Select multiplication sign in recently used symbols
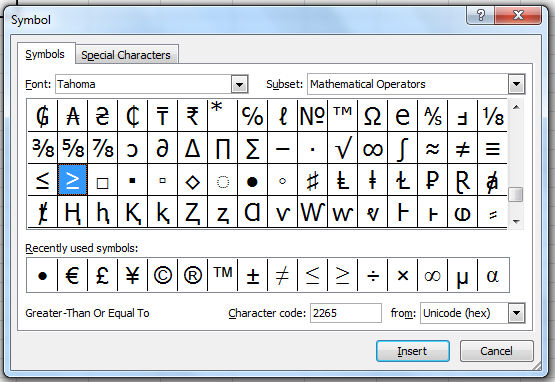Image resolution: width=555 pixels, height=382 pixels. click(403, 275)
